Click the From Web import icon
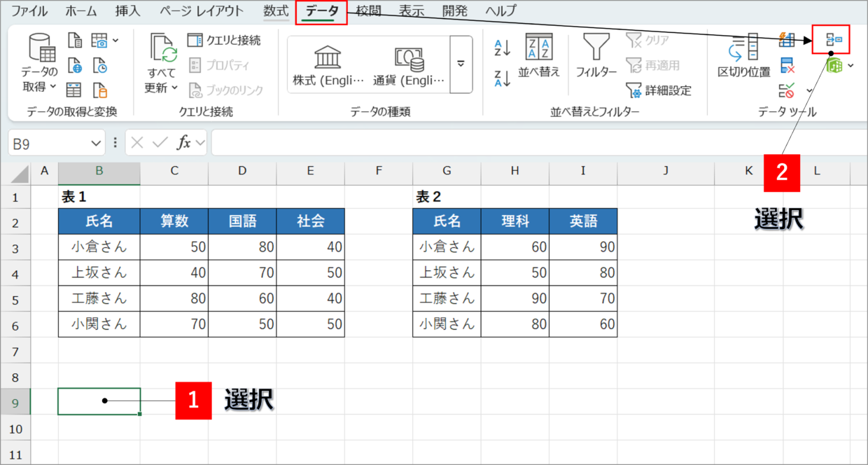Image resolution: width=868 pixels, height=465 pixels. (x=75, y=65)
